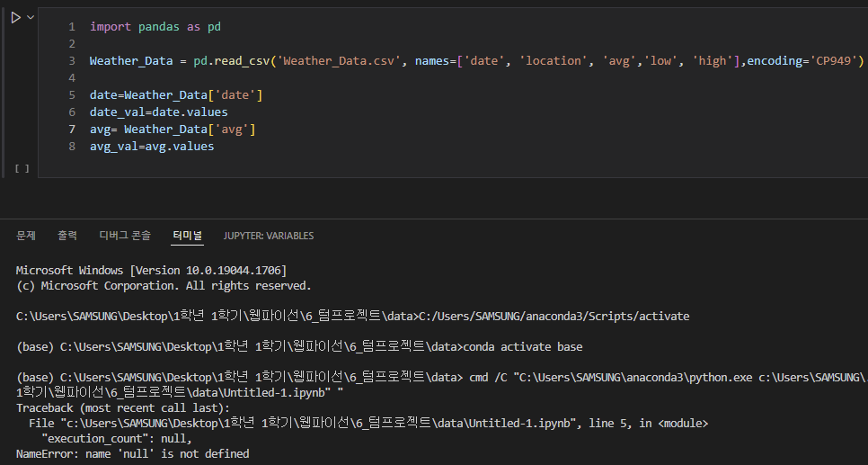868x465 pixels.
Task: Select the 디버그 콘솔 tab
Action: [x=125, y=236]
